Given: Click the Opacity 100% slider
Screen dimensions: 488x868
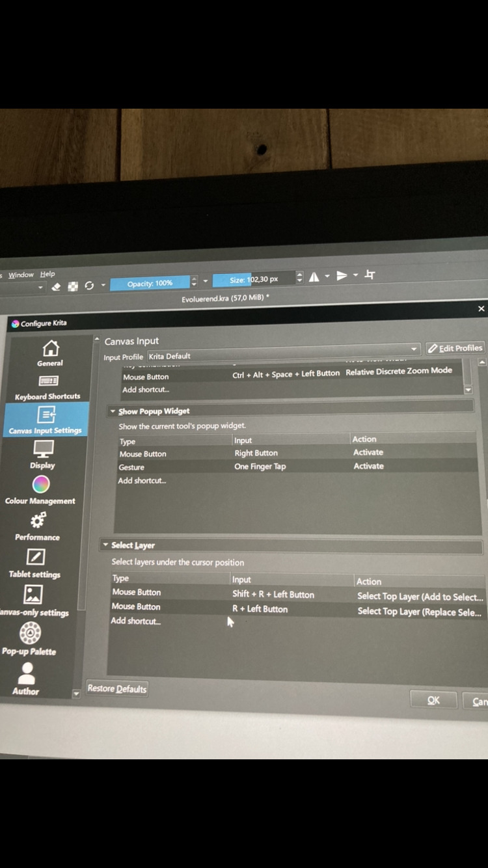Looking at the screenshot, I should (x=150, y=283).
